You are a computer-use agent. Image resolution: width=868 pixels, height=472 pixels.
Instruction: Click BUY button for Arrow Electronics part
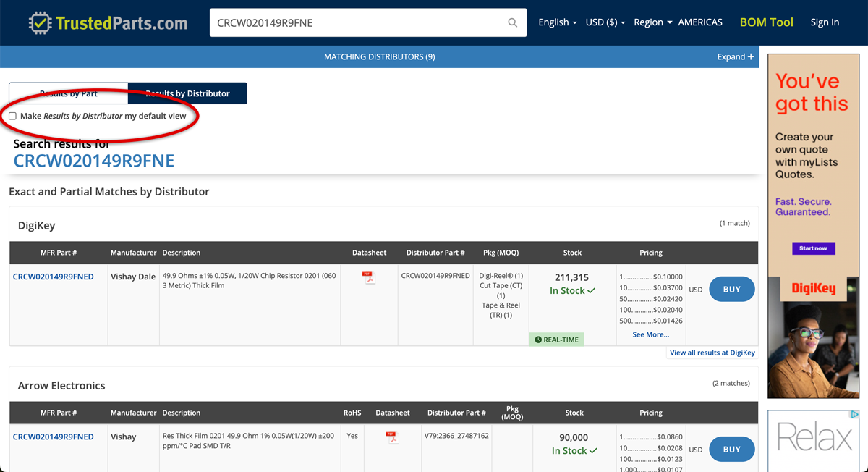[x=731, y=449]
